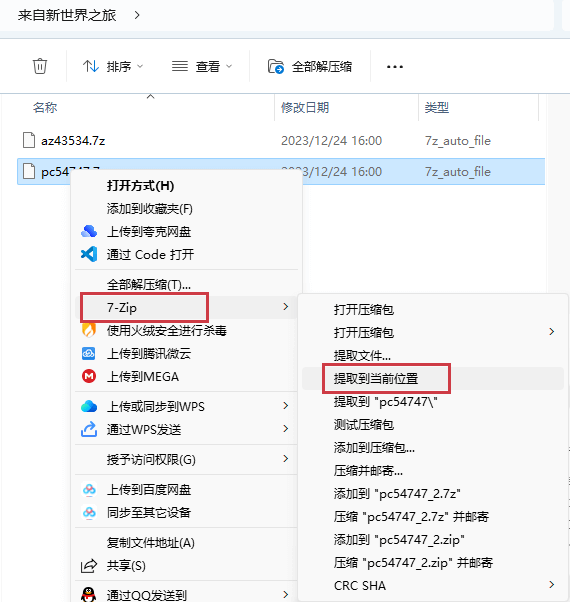Click the extract-all folder icon
This screenshot has height=602, width=570.
pos(276,66)
